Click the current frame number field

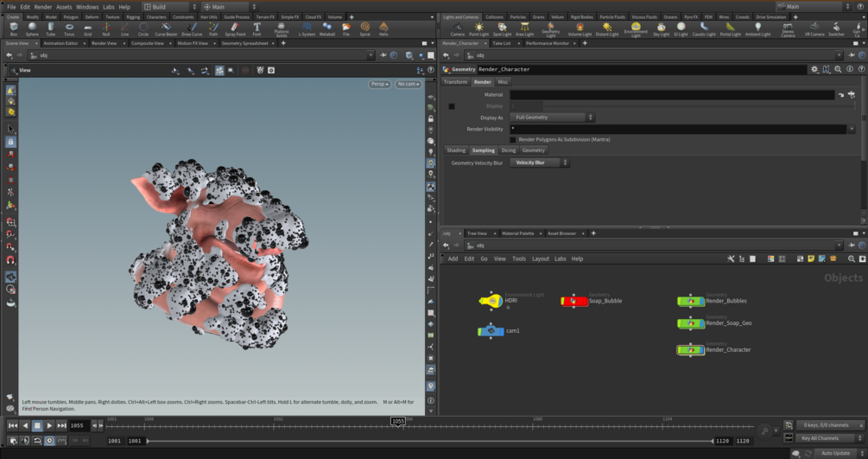79,426
